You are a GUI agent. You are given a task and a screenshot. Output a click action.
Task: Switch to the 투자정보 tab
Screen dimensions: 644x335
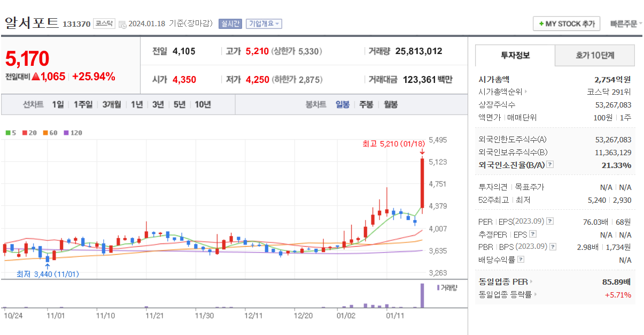pyautogui.click(x=515, y=55)
